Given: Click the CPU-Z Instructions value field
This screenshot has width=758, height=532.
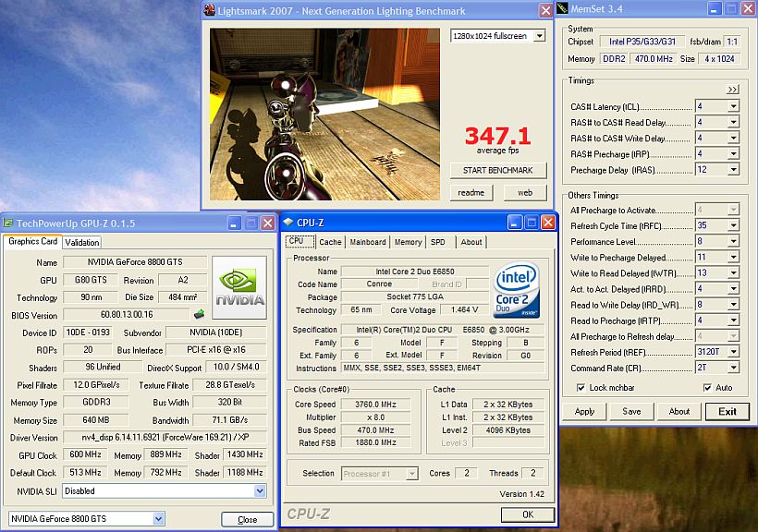Looking at the screenshot, I should (443, 368).
